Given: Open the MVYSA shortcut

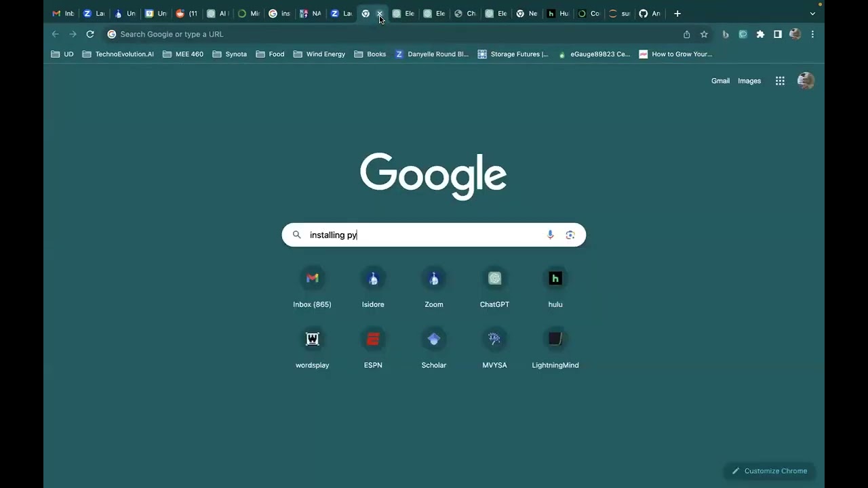Looking at the screenshot, I should click(494, 349).
